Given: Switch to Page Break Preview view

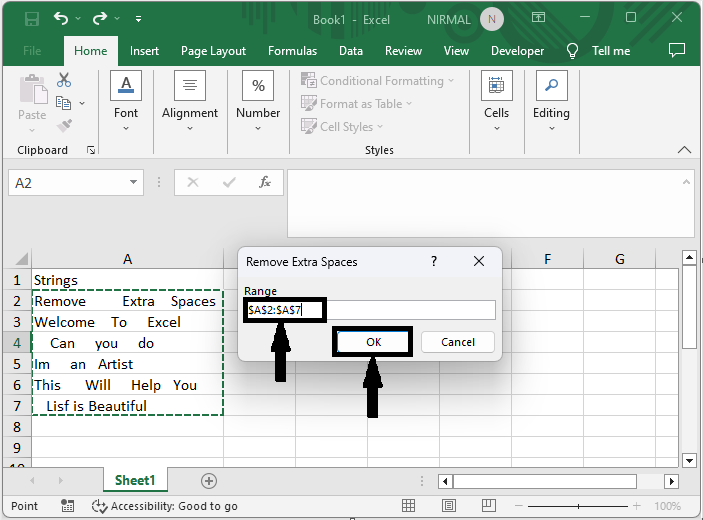Looking at the screenshot, I should (x=491, y=506).
